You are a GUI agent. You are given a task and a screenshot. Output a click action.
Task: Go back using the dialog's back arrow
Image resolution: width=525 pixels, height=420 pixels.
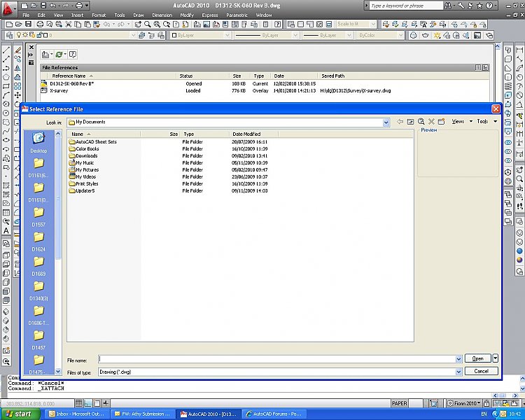(400, 122)
